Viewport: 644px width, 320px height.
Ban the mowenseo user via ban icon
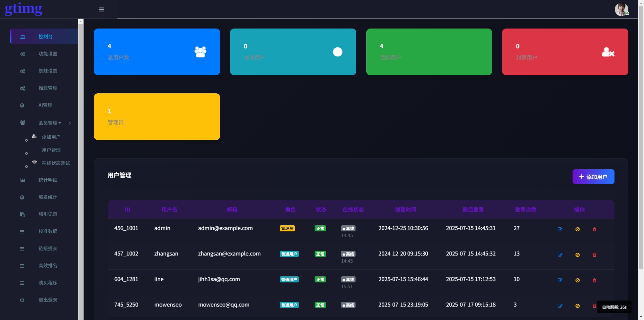coord(578,306)
